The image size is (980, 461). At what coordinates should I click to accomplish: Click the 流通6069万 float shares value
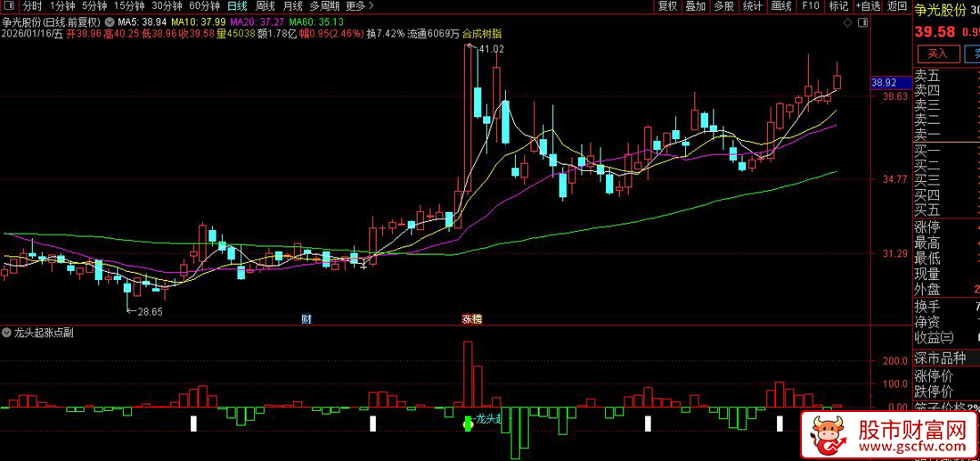click(x=433, y=34)
